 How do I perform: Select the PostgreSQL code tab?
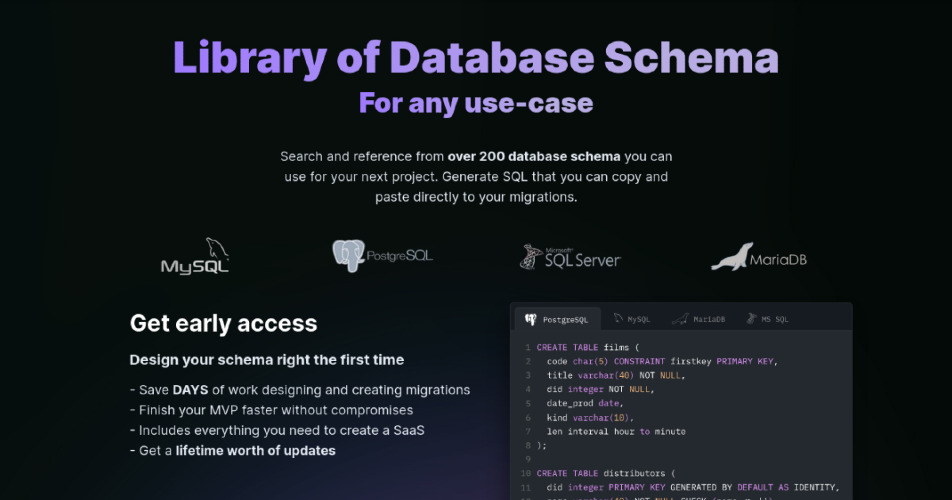(557, 319)
